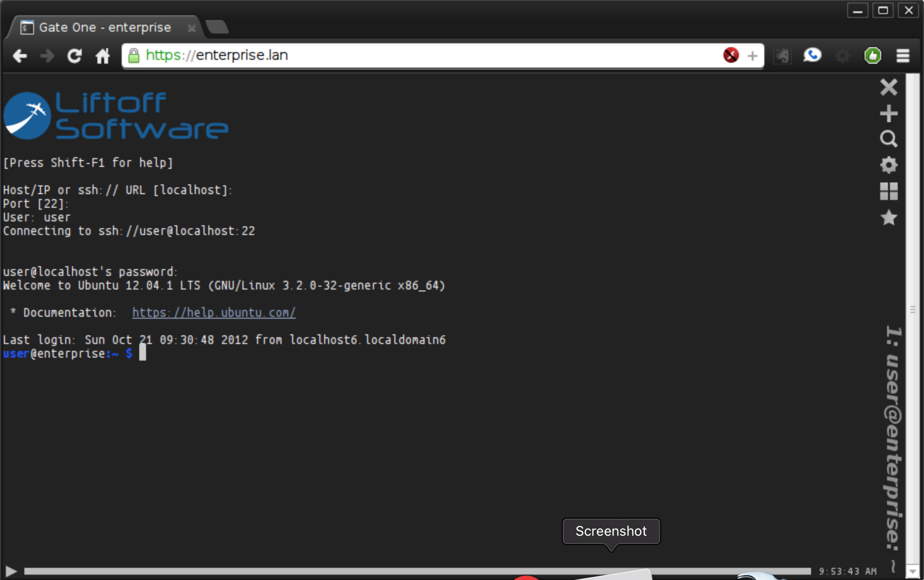Click the 'Last login' line

coord(224,340)
